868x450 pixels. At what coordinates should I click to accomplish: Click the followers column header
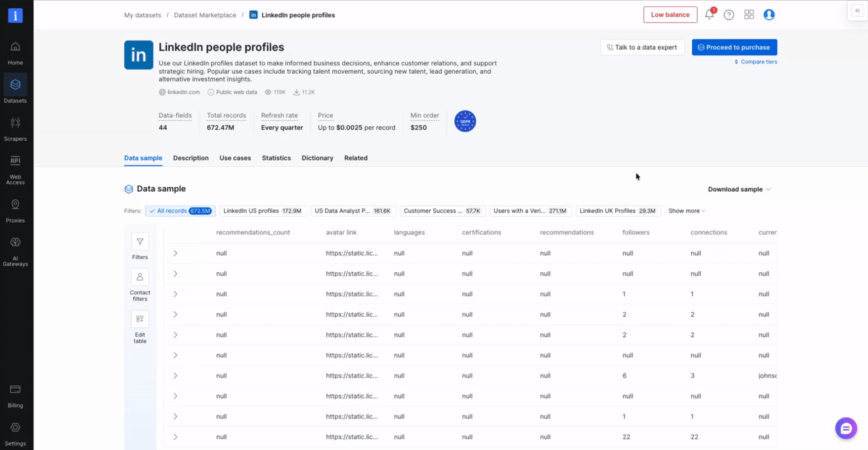tap(636, 232)
